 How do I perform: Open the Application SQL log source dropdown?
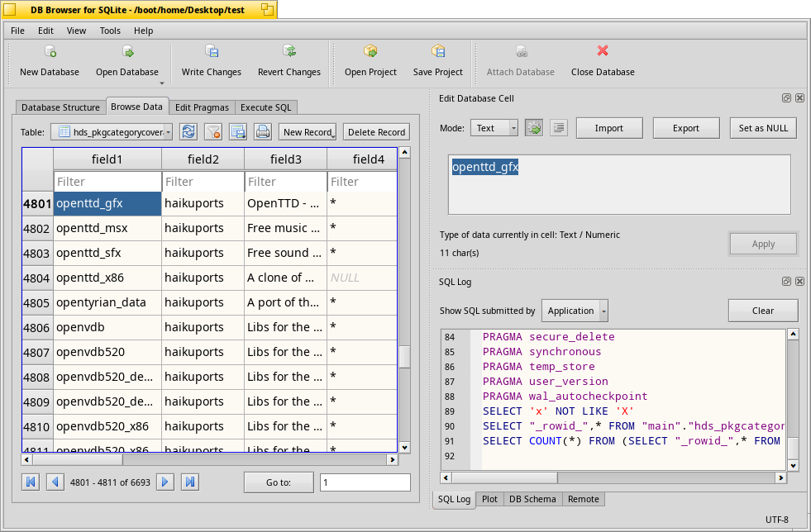coord(575,311)
